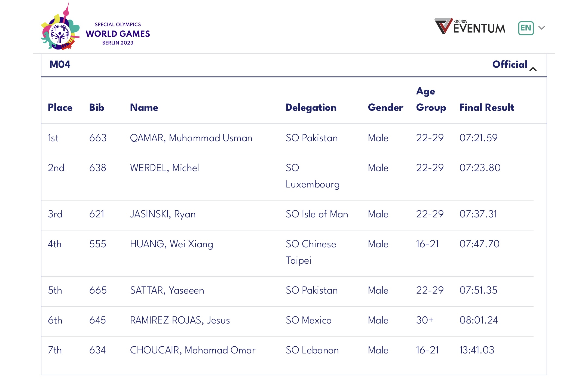Click the Age Group column header
Image resolution: width=588 pixels, height=388 pixels.
coord(431,99)
